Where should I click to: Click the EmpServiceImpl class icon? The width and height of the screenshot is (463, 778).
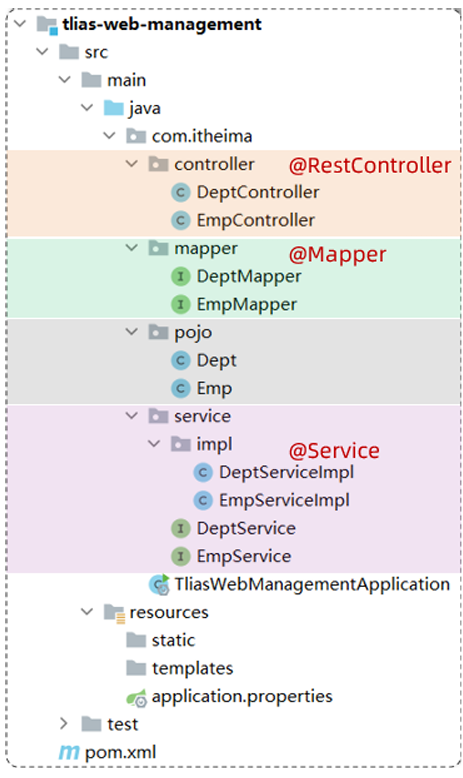pos(203,500)
